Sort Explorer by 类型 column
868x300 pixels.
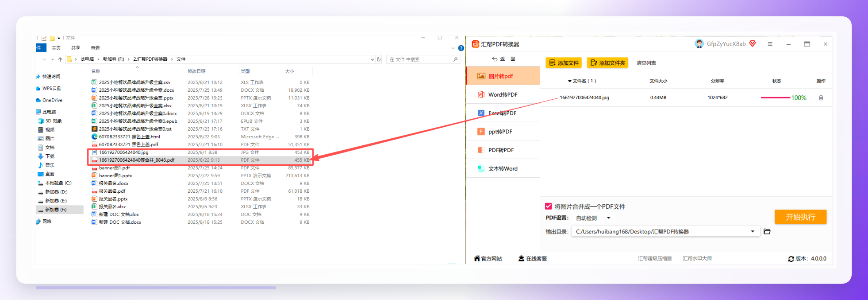pos(246,71)
